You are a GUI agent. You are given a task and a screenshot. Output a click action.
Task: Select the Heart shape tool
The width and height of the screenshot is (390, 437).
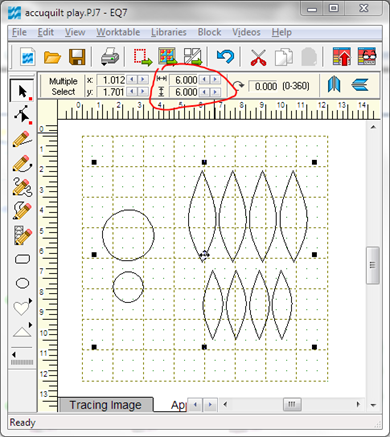coord(21,308)
